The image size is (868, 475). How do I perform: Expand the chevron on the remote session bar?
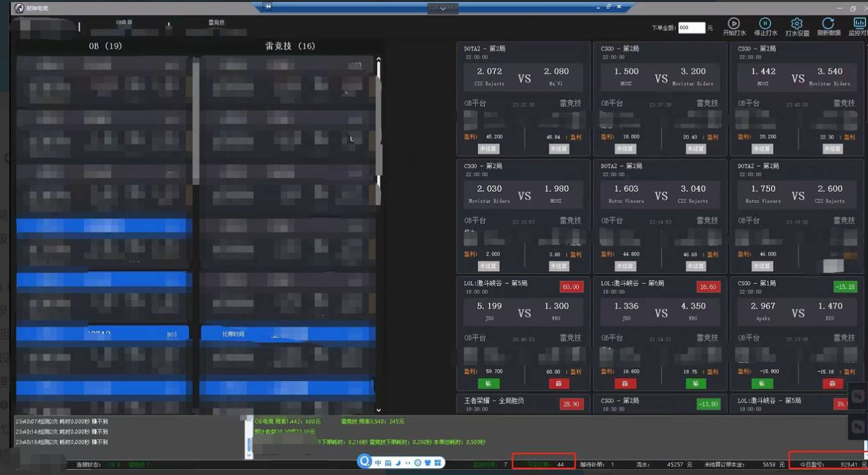click(x=443, y=8)
